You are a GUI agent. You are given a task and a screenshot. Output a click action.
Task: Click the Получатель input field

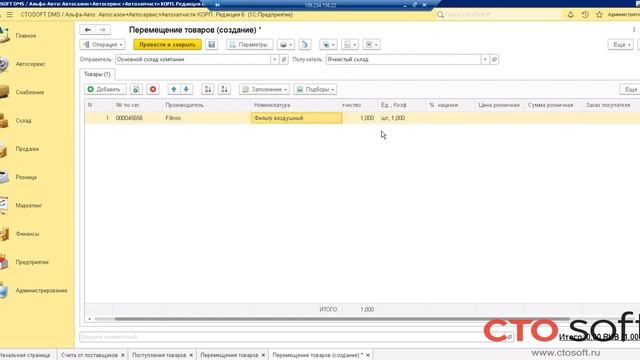click(403, 60)
